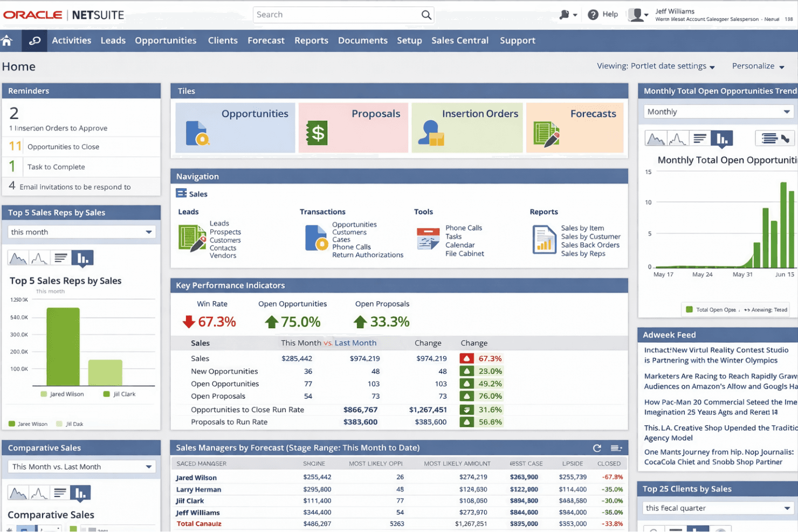Screen dimensions: 798x532
Task: Select the bar chart icon in Comparative Sales
Action: 80,493
